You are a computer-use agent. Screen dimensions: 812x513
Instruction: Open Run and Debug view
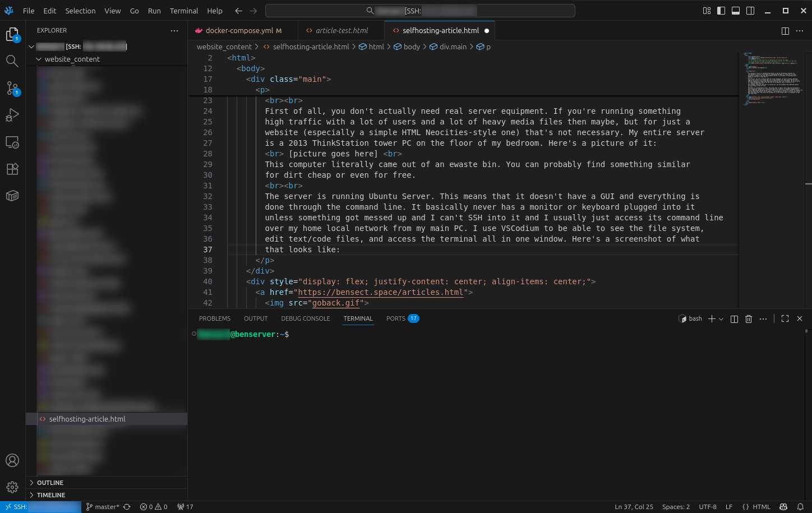coord(12,115)
